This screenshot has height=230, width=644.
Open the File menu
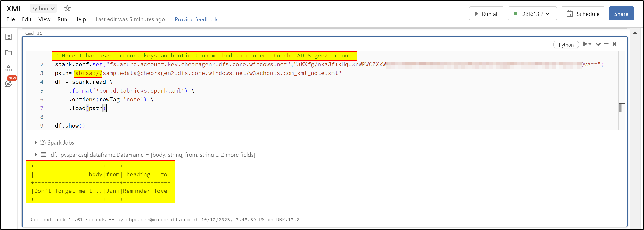pos(10,19)
